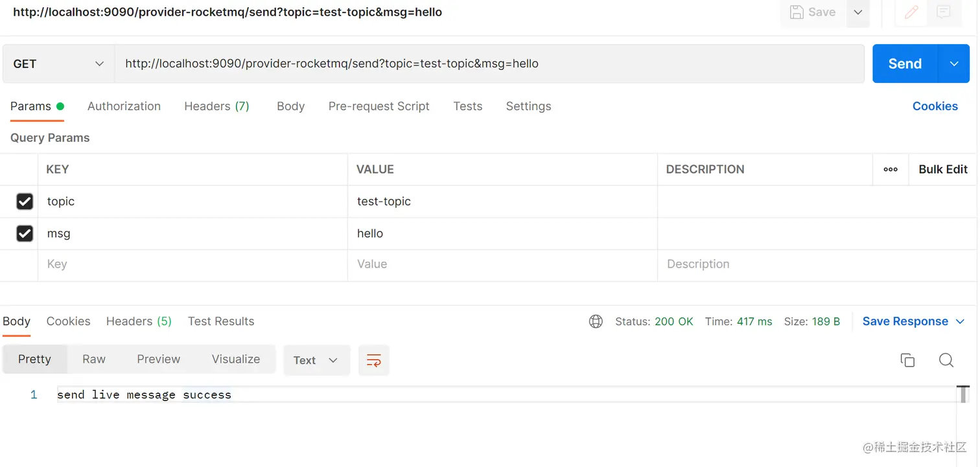This screenshot has width=980, height=467.
Task: Open the Text format dropdown
Action: [316, 360]
